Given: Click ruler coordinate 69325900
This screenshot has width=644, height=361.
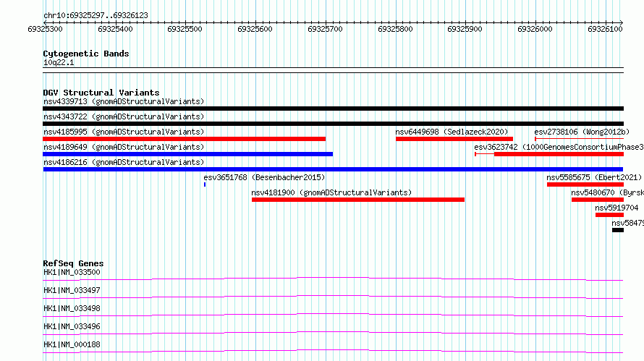Looking at the screenshot, I should point(465,29).
